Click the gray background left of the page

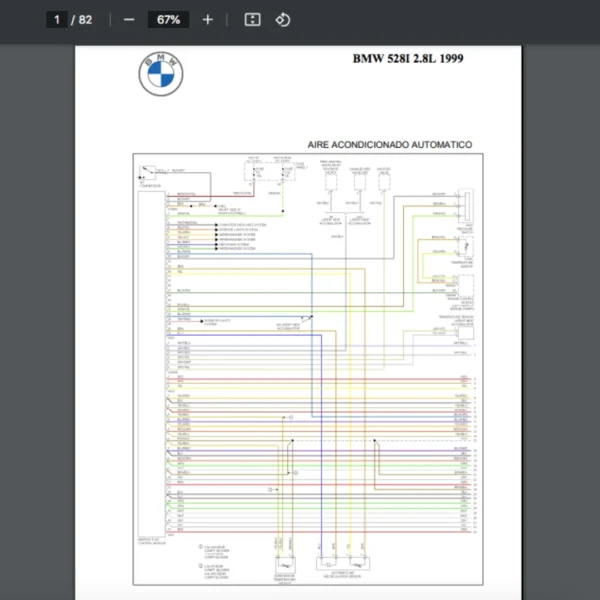click(x=37, y=300)
